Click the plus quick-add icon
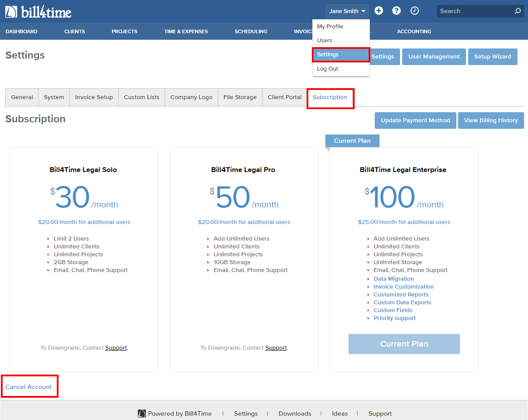The width and height of the screenshot is (528, 420). click(379, 11)
